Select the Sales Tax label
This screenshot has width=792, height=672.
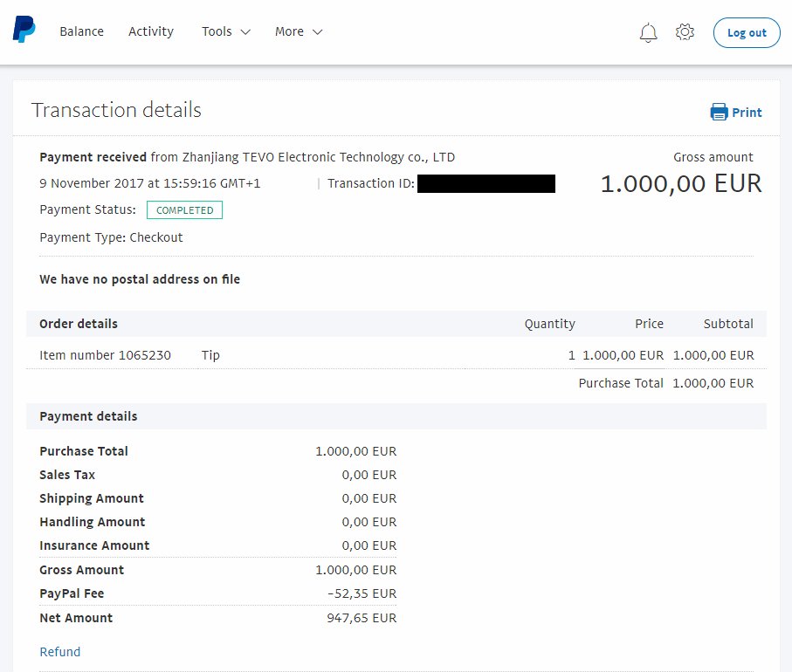click(67, 475)
